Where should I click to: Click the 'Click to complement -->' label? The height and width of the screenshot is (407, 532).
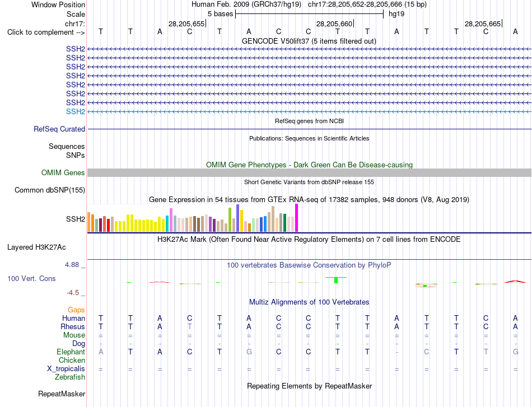(x=46, y=32)
